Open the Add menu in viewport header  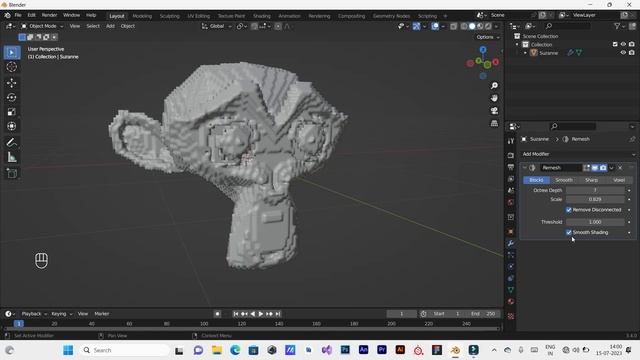110,26
